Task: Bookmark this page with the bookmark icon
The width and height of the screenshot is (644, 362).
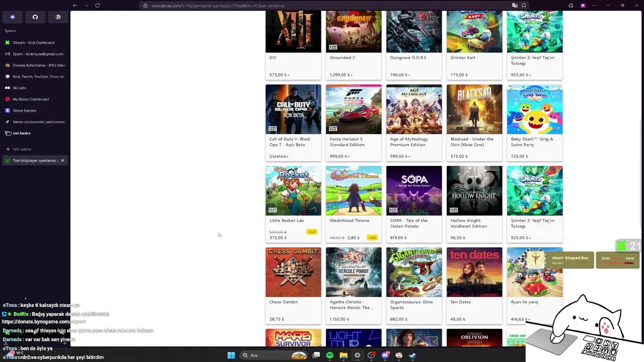Action: [524, 6]
